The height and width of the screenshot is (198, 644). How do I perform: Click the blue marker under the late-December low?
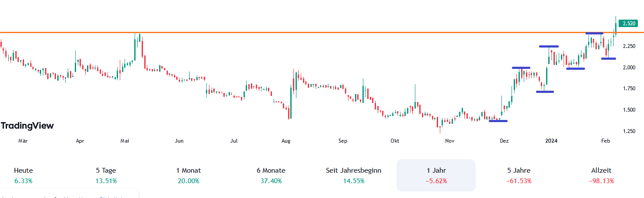[x=545, y=92]
